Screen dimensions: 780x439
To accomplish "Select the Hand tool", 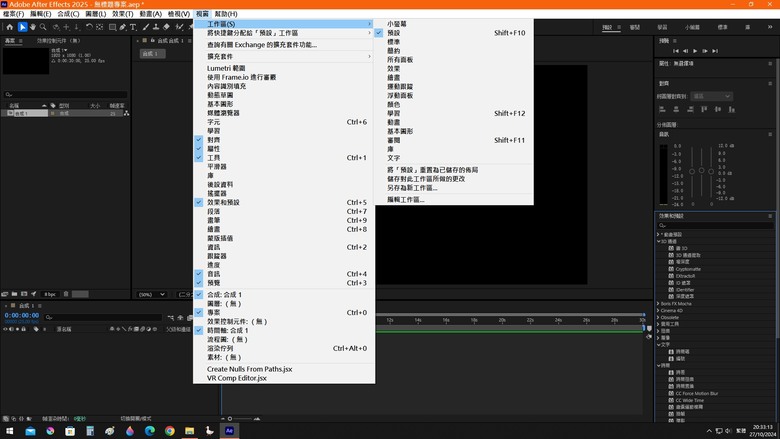I will tap(33, 27).
